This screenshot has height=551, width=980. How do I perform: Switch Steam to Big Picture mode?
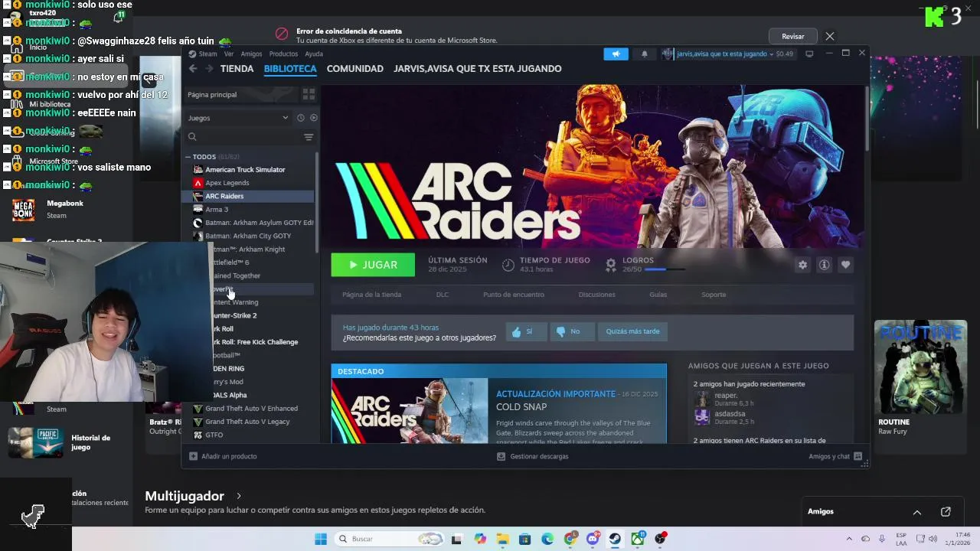(809, 54)
